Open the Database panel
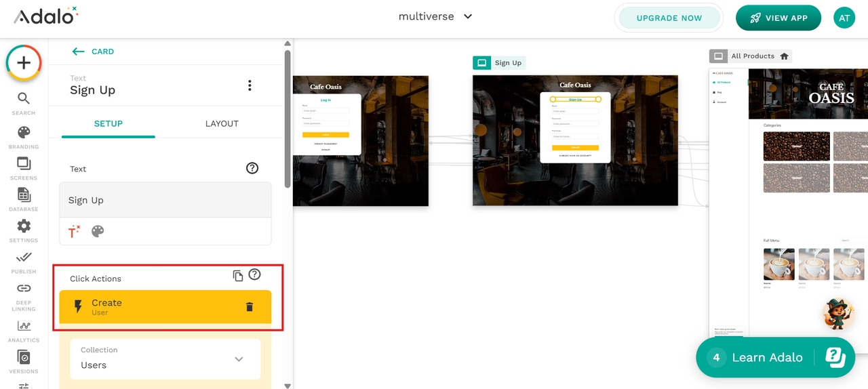The height and width of the screenshot is (389, 868). [24, 200]
